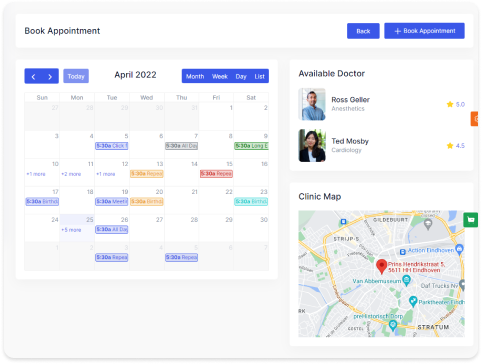Click Ted Mosby's star rating icon
The width and height of the screenshot is (482, 364).
pyautogui.click(x=450, y=146)
